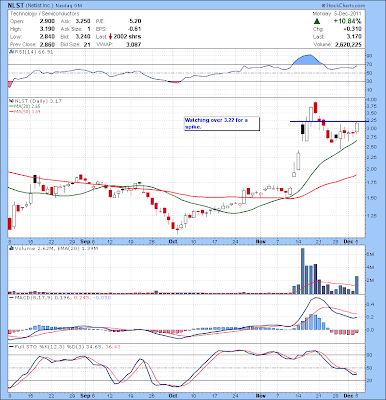Click the Volume 2,620,225 value
386x400 pixels.
[x=348, y=44]
